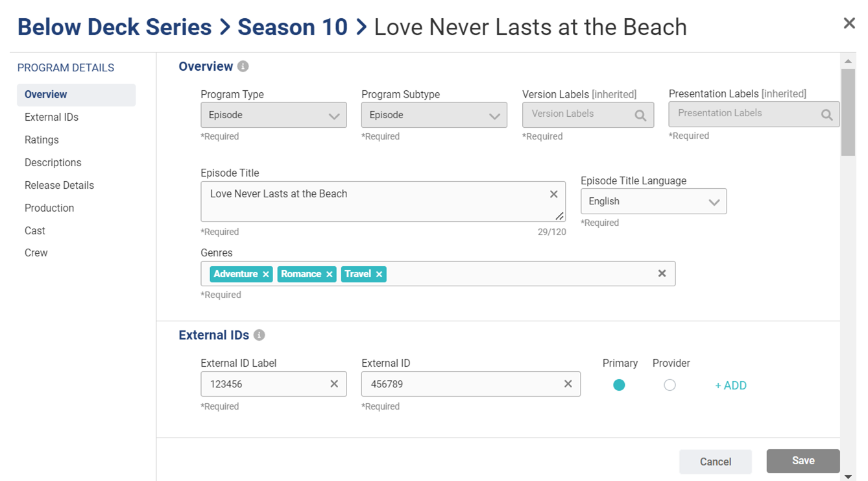
Task: Open the Program Subtype dropdown
Action: 434,116
